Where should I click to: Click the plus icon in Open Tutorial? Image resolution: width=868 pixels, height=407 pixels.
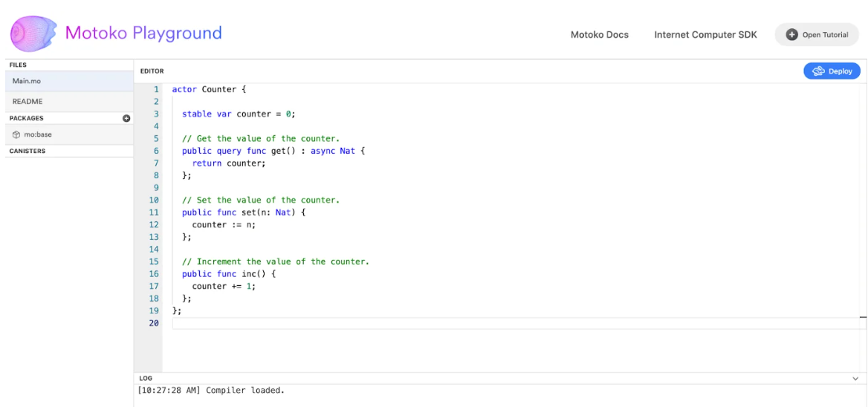pos(792,34)
